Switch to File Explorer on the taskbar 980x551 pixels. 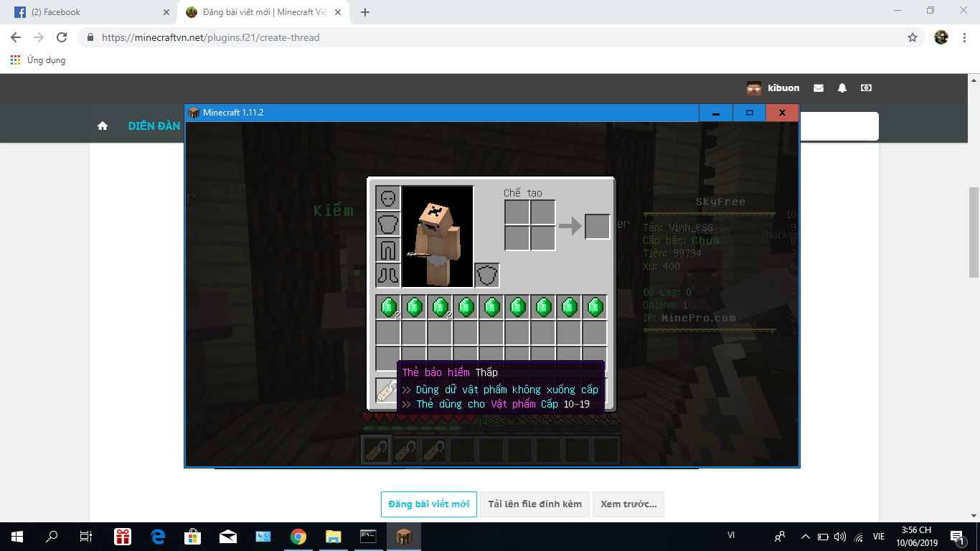pos(334,537)
